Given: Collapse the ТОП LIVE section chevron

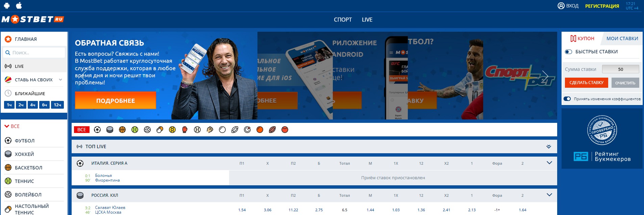Looking at the screenshot, I should click(x=549, y=146).
